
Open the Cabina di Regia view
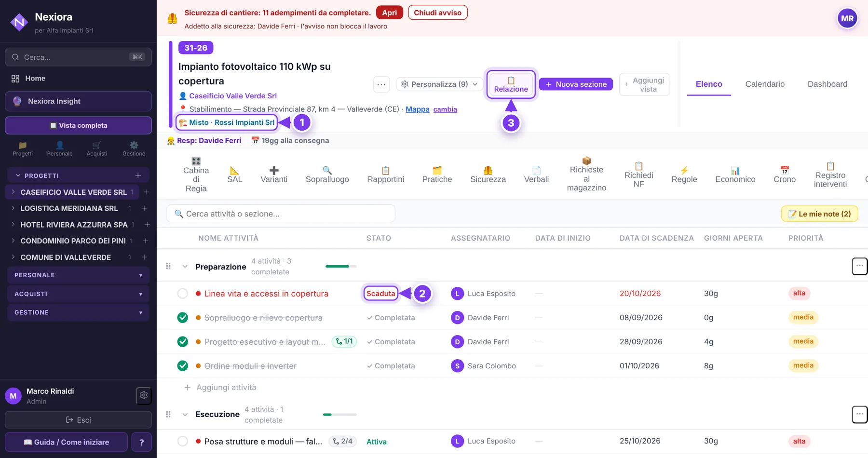[196, 175]
